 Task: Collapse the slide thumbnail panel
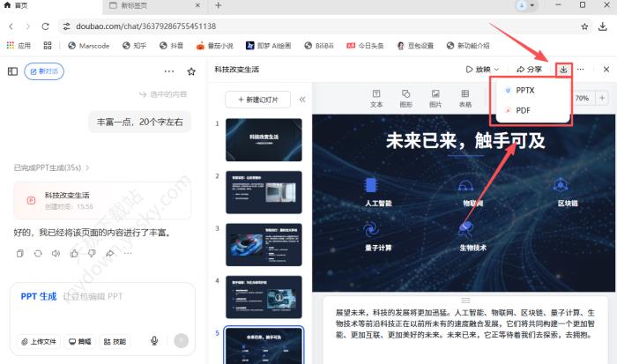click(x=302, y=100)
